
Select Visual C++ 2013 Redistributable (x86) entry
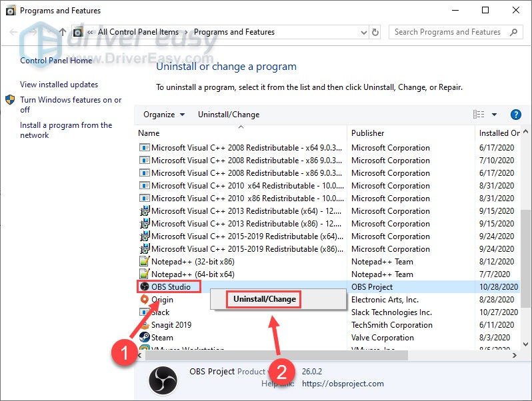point(246,223)
